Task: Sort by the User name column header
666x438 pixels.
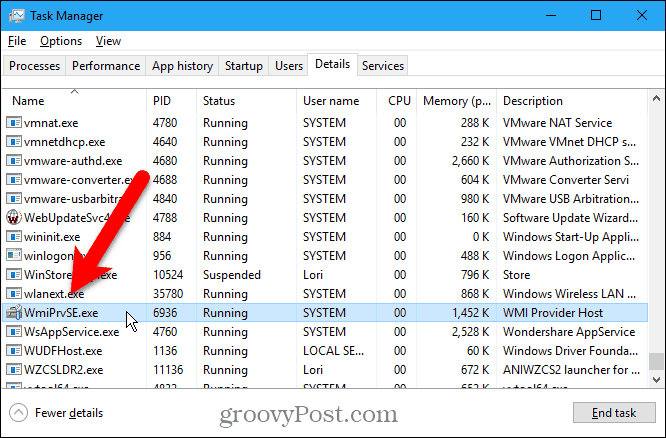Action: (x=336, y=101)
